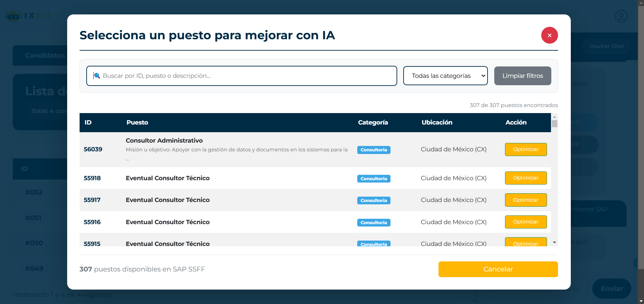Click Ciudad de México location in row 55916
This screenshot has width=644, height=304.
click(454, 222)
